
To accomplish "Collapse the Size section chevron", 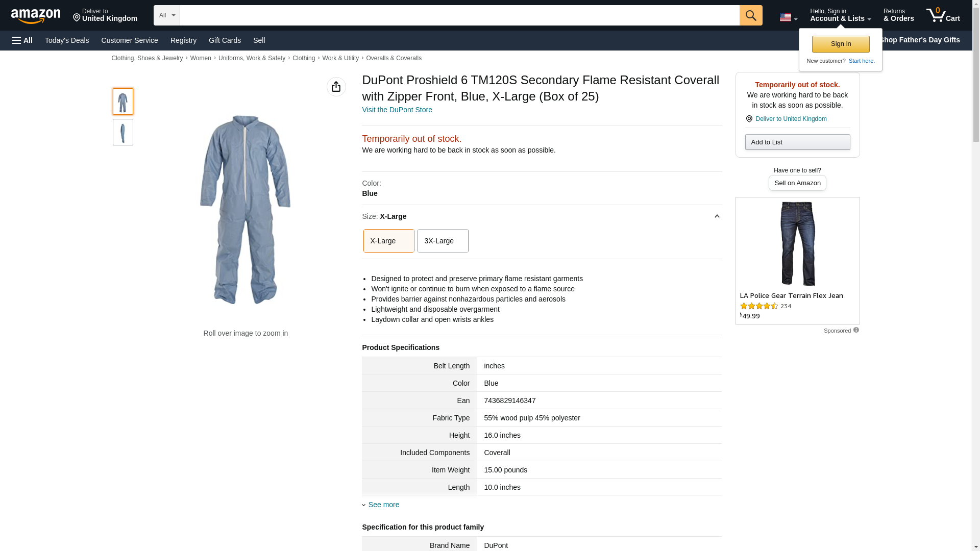I will [x=717, y=216].
